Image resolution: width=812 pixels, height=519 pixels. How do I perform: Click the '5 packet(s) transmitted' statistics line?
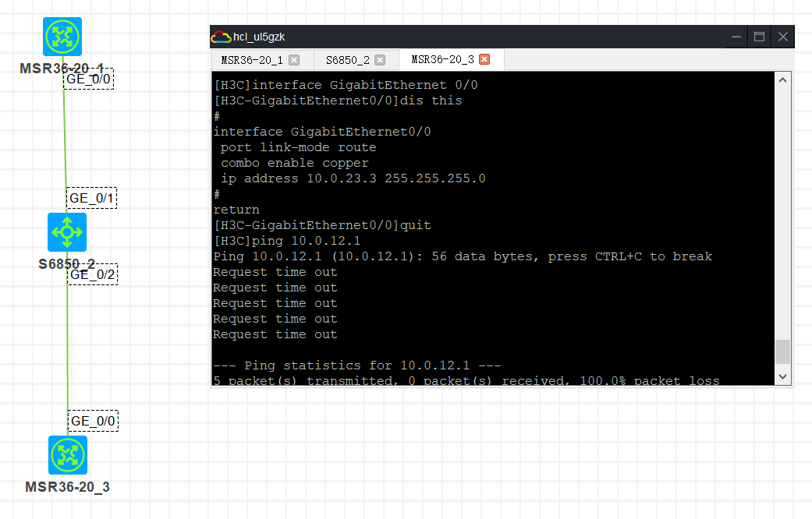[x=466, y=380]
